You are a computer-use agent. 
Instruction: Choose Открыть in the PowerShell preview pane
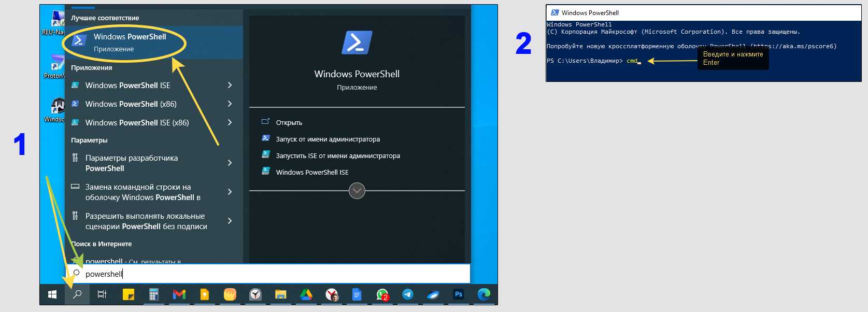click(289, 122)
